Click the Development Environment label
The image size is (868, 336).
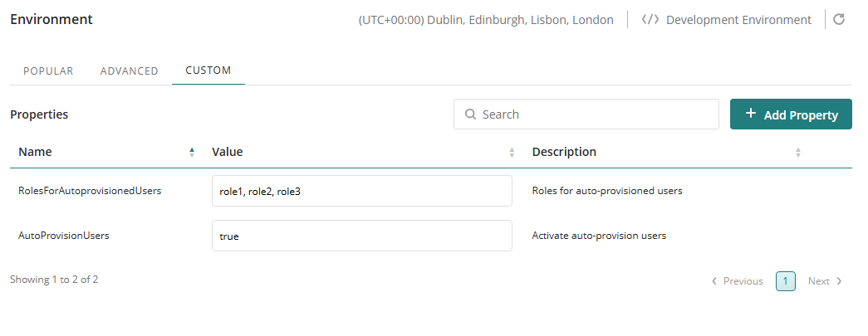[x=738, y=20]
